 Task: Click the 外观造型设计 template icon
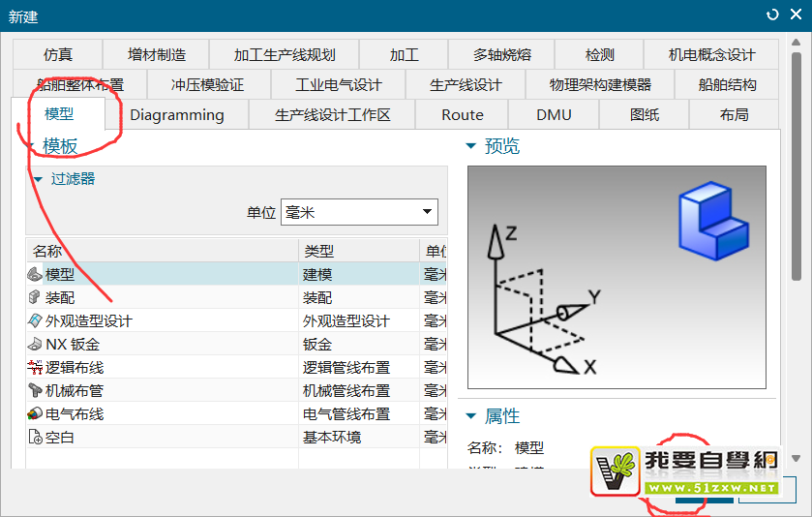coord(35,320)
